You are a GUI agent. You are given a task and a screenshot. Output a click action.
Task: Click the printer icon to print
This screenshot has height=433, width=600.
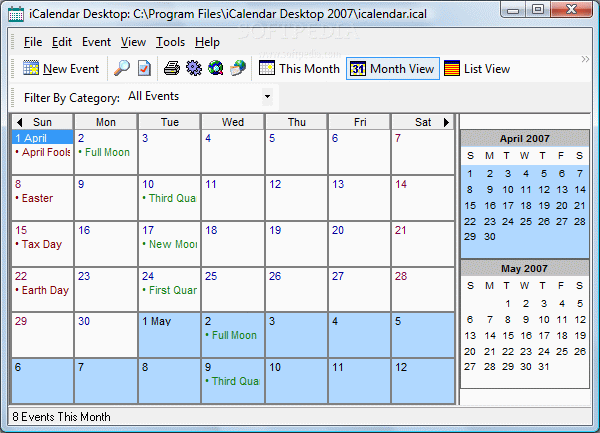172,69
